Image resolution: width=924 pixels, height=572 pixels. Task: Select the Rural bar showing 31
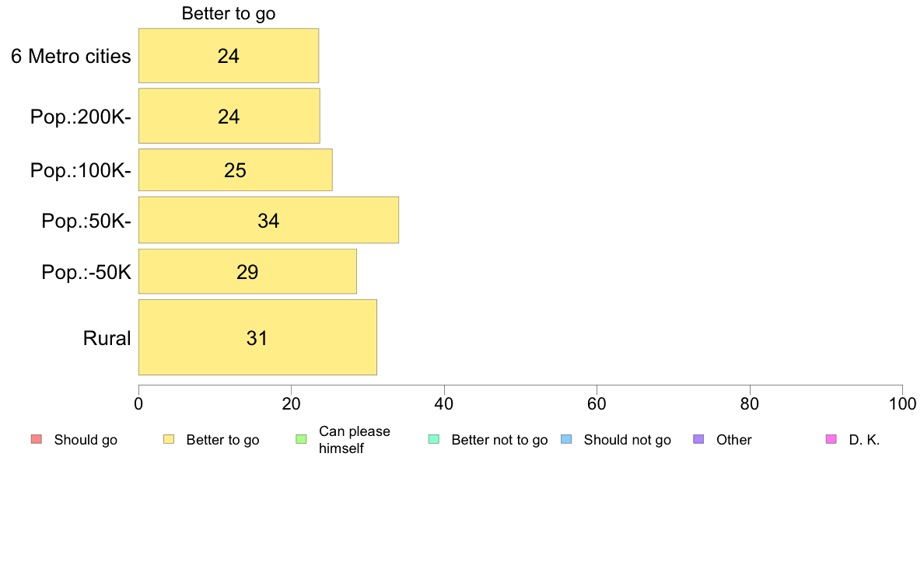pos(257,337)
